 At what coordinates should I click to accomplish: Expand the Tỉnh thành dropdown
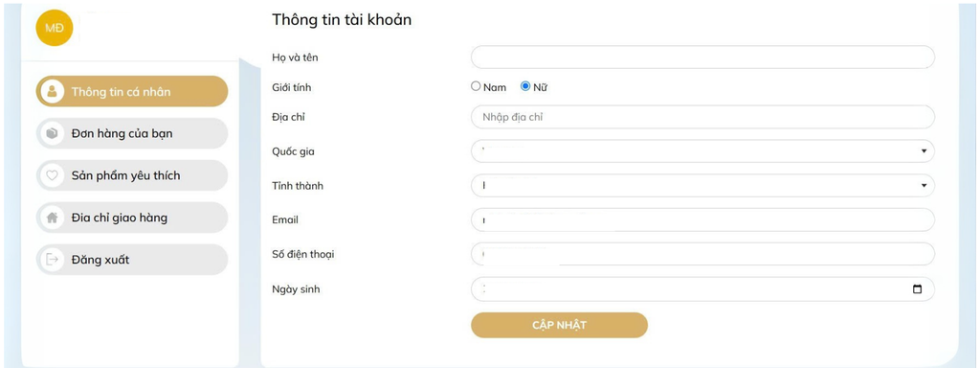click(702, 185)
